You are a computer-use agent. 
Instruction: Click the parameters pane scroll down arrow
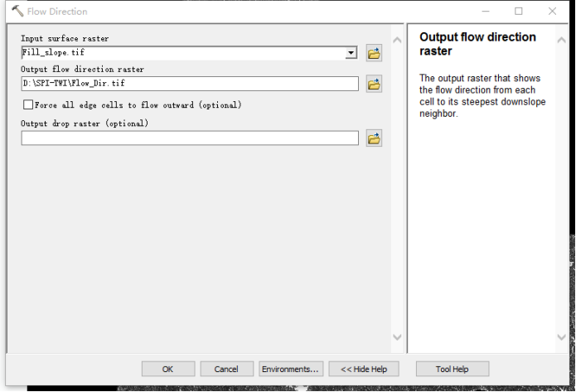397,336
